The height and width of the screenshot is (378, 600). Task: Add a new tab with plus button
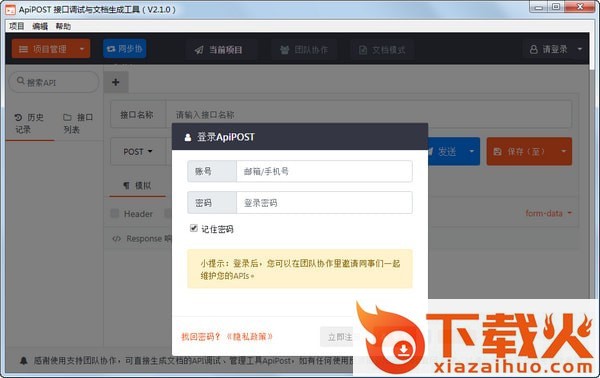[x=116, y=82]
